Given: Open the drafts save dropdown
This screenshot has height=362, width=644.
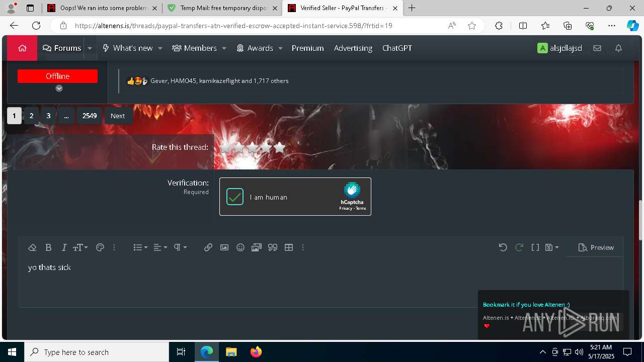Looking at the screenshot, I should pyautogui.click(x=552, y=247).
